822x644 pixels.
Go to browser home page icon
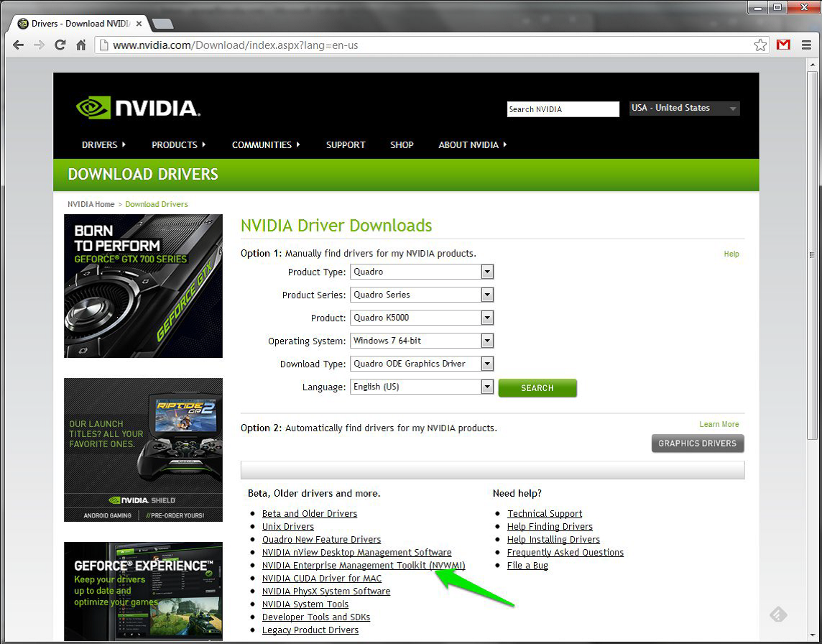pos(80,45)
